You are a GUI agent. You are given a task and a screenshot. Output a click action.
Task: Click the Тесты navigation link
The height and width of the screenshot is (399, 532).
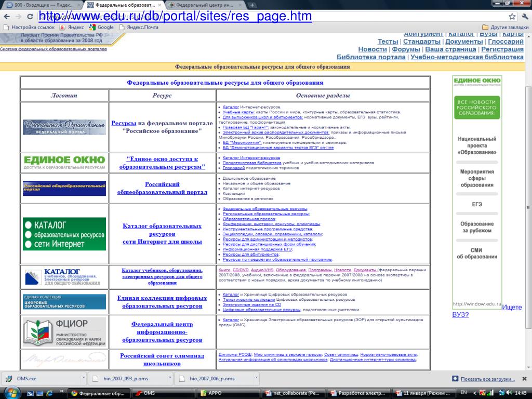point(388,42)
